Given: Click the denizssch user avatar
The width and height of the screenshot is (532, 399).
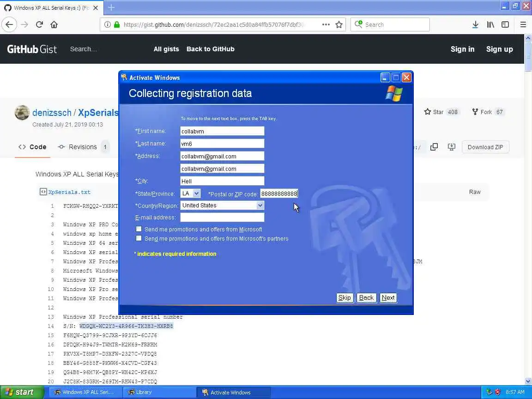Looking at the screenshot, I should 22,112.
